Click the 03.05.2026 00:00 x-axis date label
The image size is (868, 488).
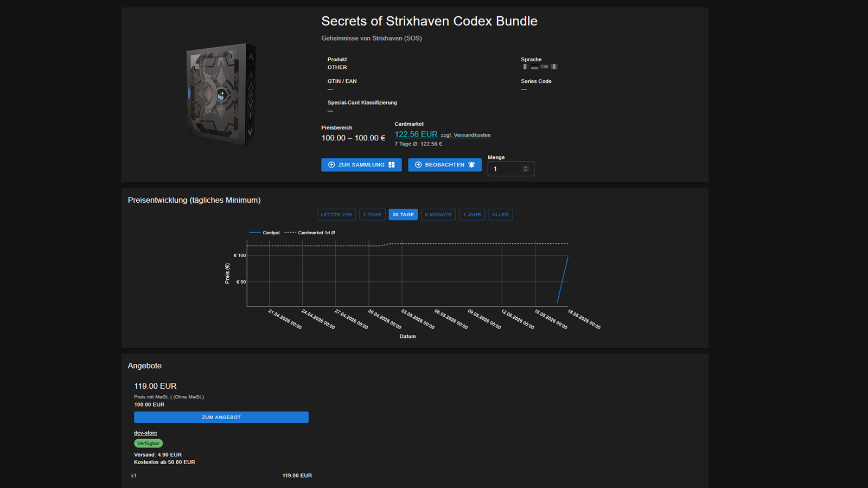[418, 319]
